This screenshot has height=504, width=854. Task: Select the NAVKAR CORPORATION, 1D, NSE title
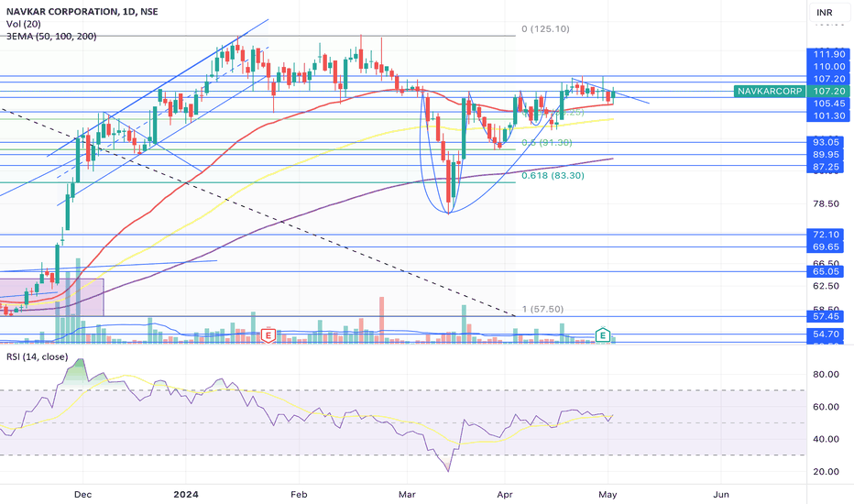[82, 11]
